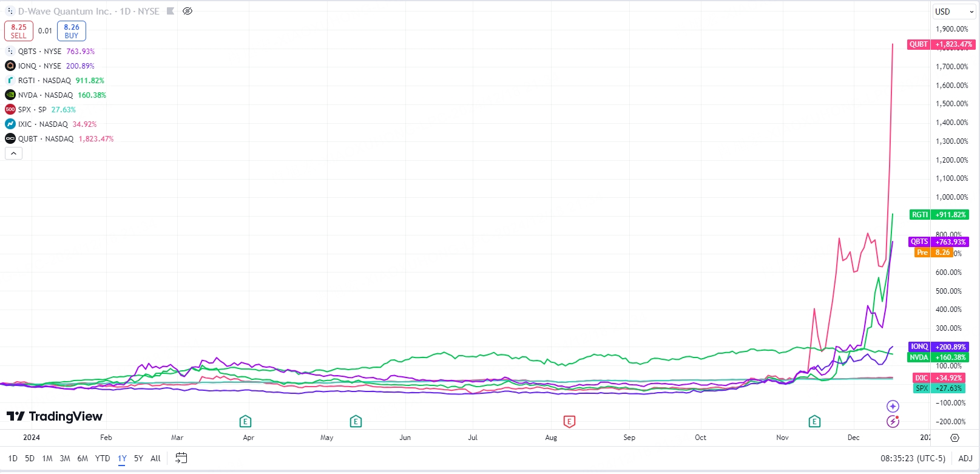Click the lightning bolt circle icon near December

coord(893,421)
